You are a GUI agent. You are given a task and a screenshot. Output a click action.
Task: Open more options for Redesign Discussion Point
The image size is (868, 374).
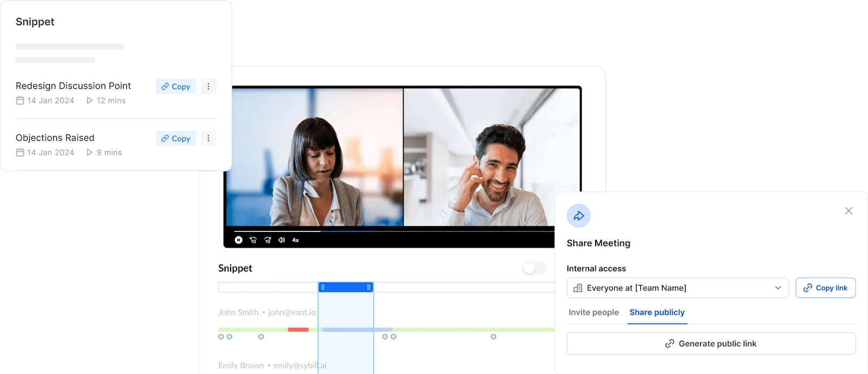click(208, 87)
